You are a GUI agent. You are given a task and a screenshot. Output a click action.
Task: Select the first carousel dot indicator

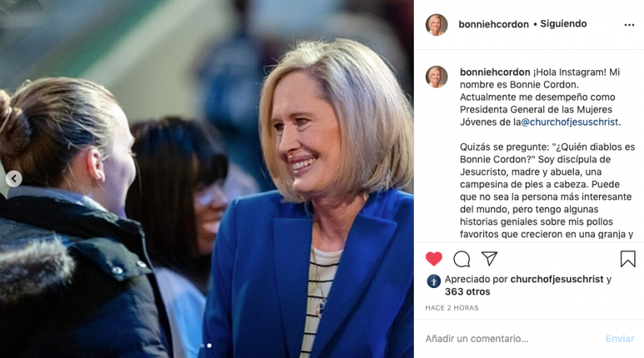pos(202,346)
